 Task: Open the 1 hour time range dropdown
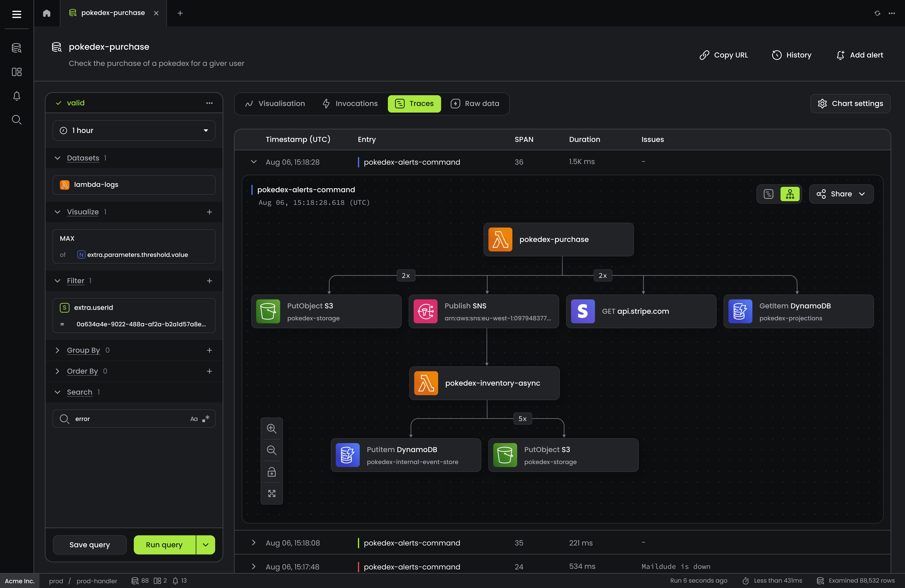(x=134, y=130)
